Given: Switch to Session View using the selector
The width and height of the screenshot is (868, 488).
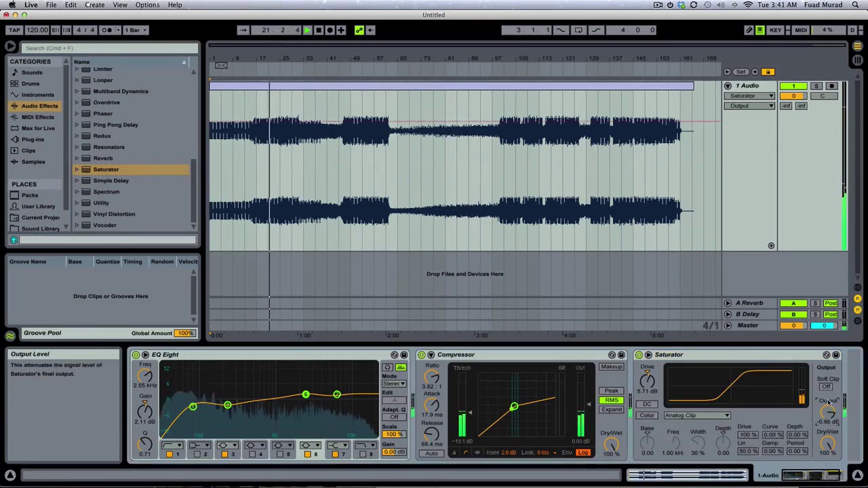Looking at the screenshot, I should click(858, 60).
